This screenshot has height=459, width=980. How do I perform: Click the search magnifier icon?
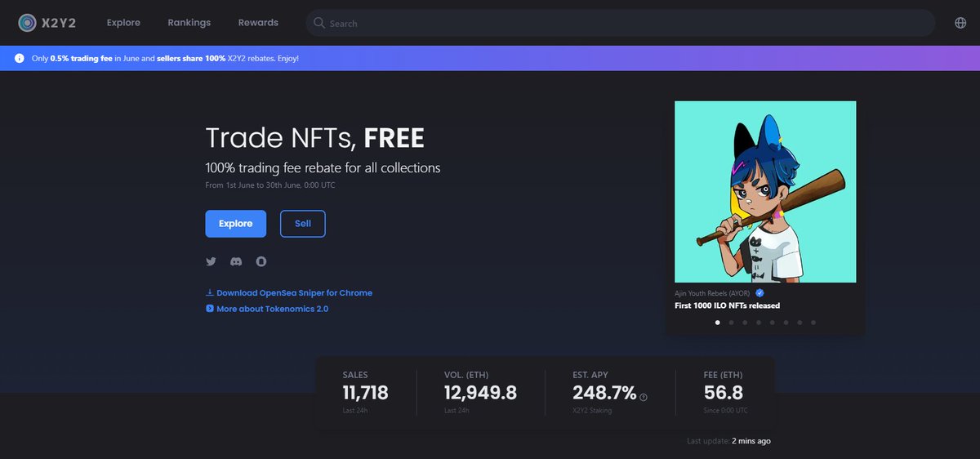[319, 23]
